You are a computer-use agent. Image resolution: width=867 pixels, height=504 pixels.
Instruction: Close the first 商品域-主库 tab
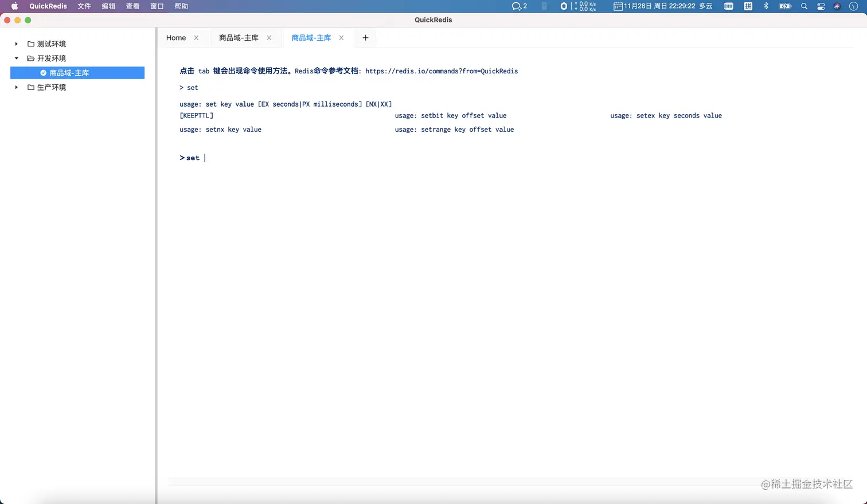coord(269,38)
